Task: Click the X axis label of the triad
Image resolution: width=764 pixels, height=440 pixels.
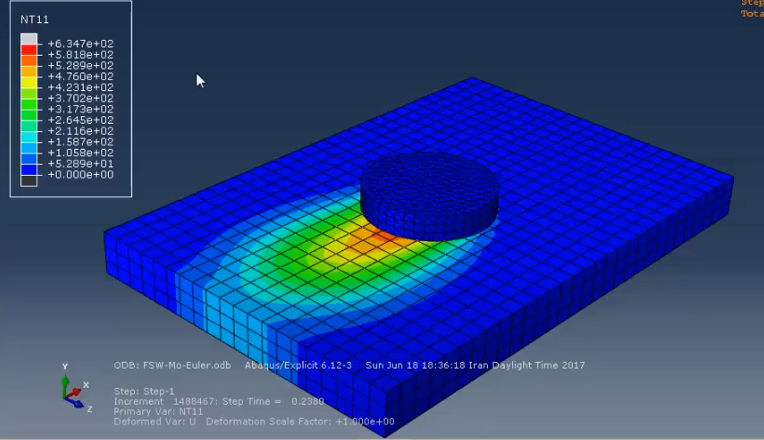Action: (86, 385)
